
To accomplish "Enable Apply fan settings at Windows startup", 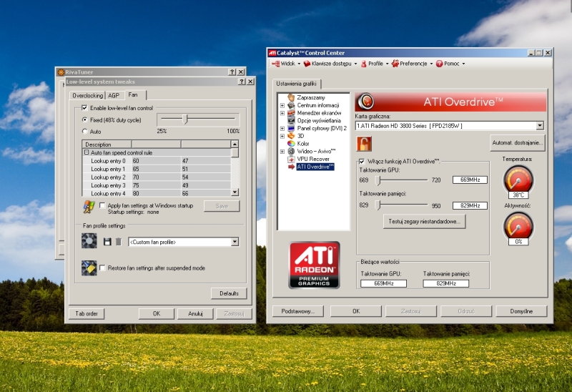I will tap(102, 205).
